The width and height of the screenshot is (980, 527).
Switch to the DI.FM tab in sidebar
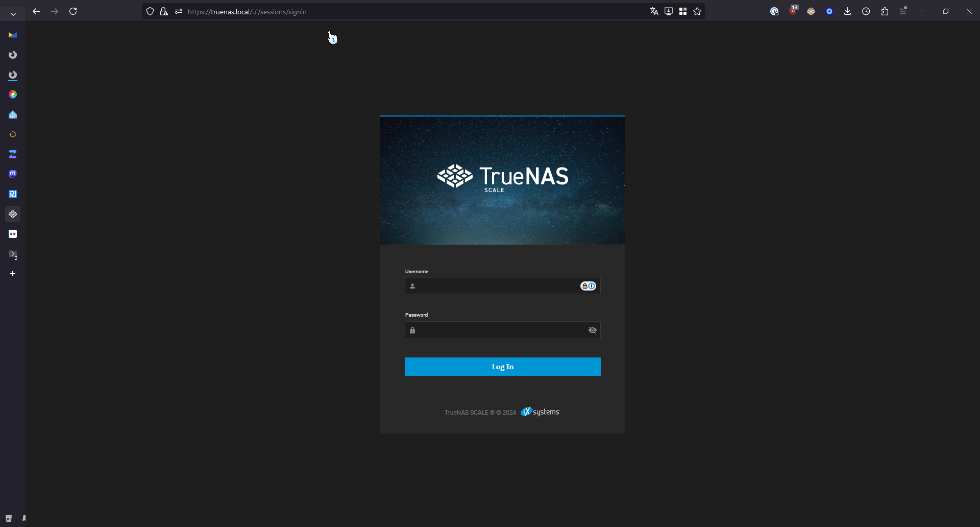point(13,194)
